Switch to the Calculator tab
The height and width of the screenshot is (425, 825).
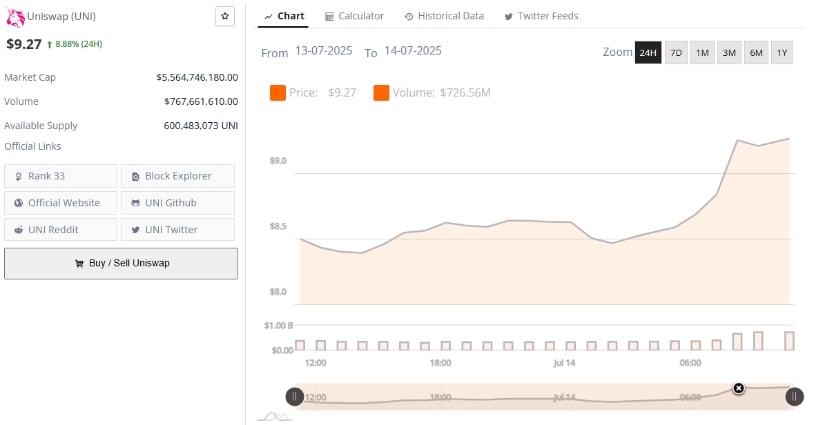(354, 16)
